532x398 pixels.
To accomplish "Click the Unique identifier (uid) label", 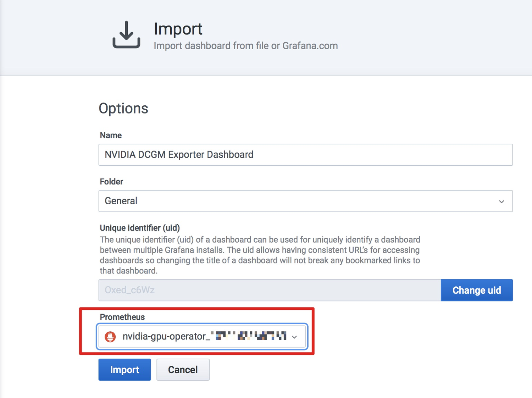I will [140, 228].
